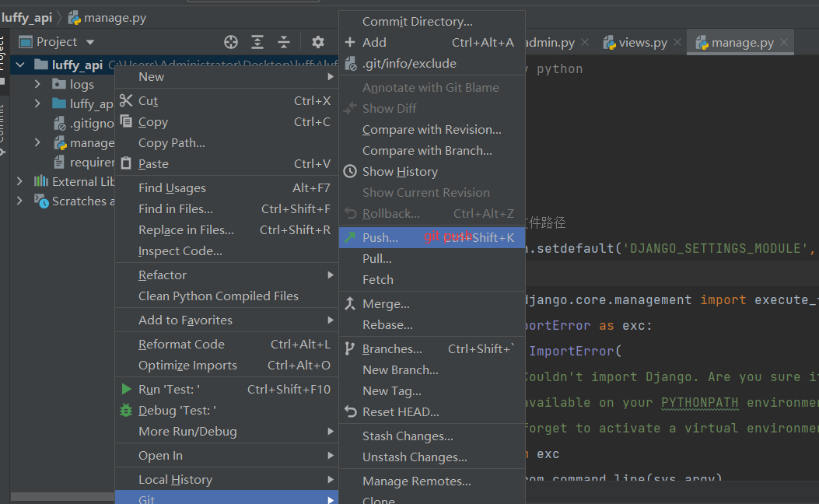This screenshot has height=504, width=819.
Task: Click the Scratches and Consoles icon
Action: pos(41,201)
